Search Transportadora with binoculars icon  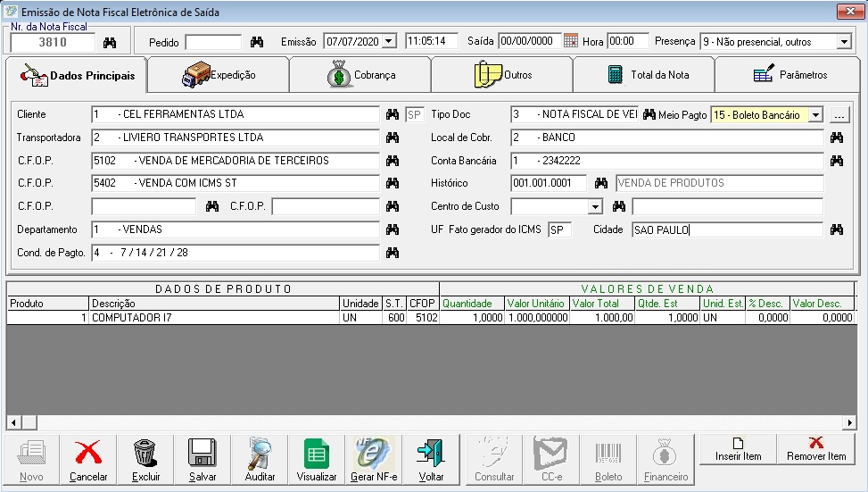pyautogui.click(x=393, y=138)
